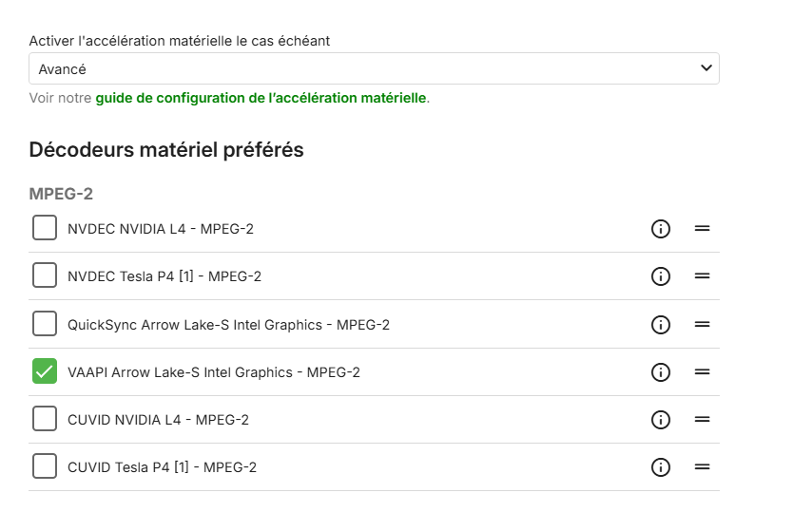Image resolution: width=812 pixels, height=512 pixels.
Task: Toggle the CUVID NVIDIA L4 checkbox
Action: [x=45, y=419]
